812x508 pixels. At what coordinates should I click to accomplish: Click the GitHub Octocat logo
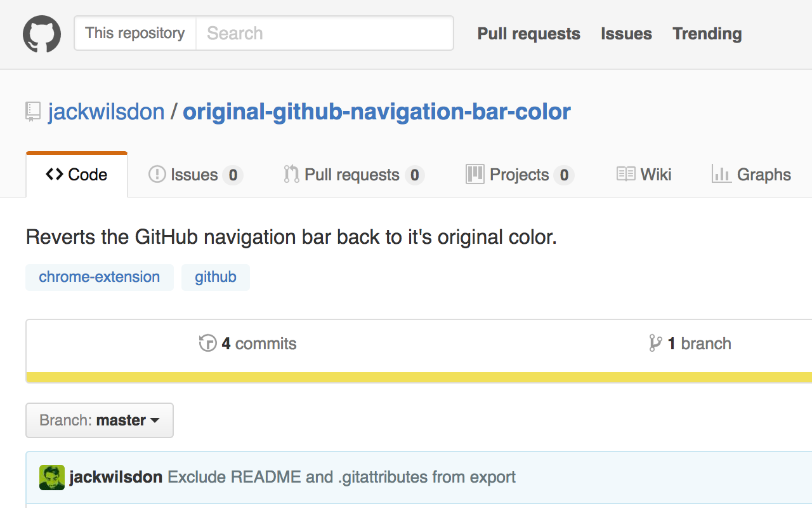click(41, 34)
